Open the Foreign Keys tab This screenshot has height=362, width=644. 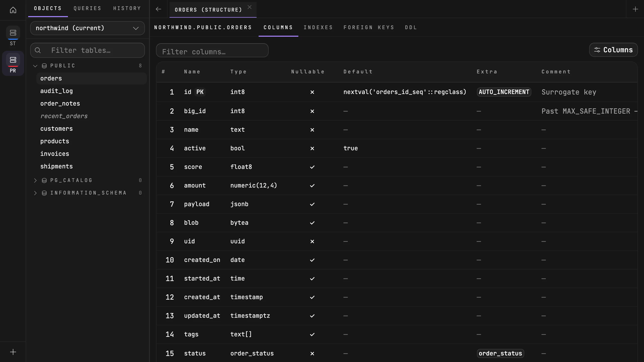pyautogui.click(x=369, y=27)
